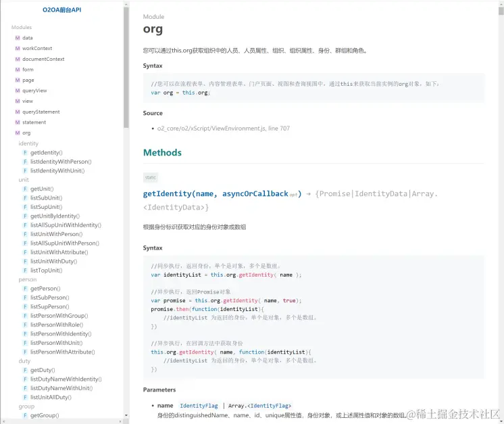Viewport: 504px width, 424px height.
Task: Go to listPersonWithGroup() function
Action: [x=59, y=316]
